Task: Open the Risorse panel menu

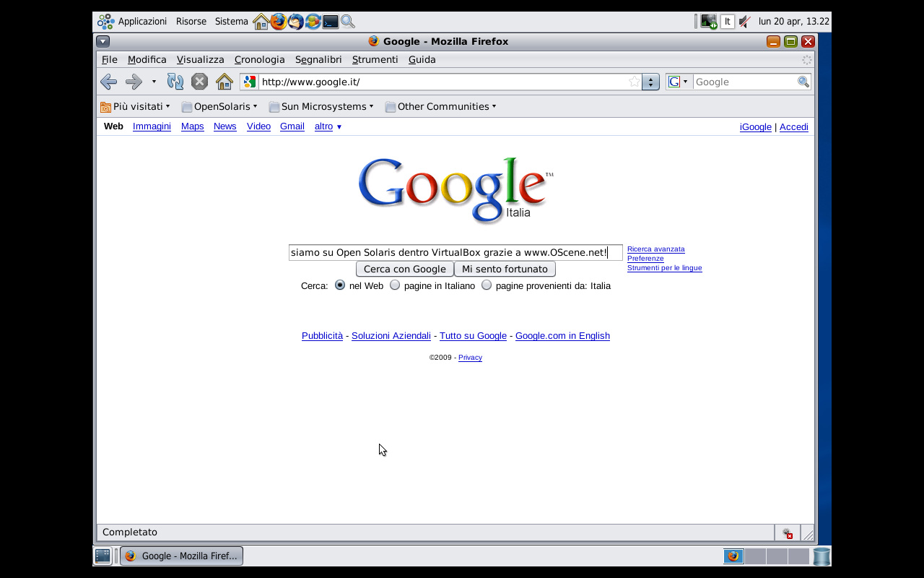Action: click(x=191, y=22)
